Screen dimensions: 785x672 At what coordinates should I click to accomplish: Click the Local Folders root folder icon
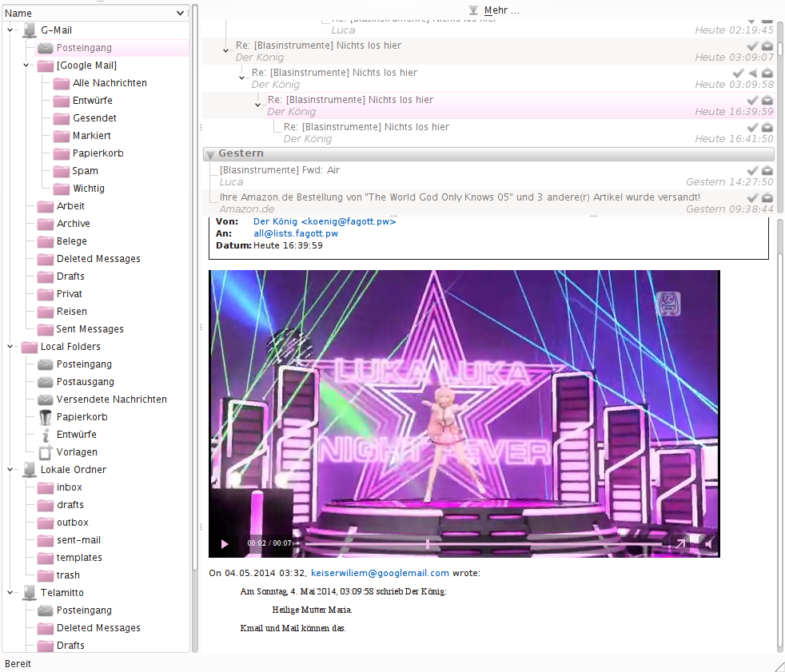30,347
